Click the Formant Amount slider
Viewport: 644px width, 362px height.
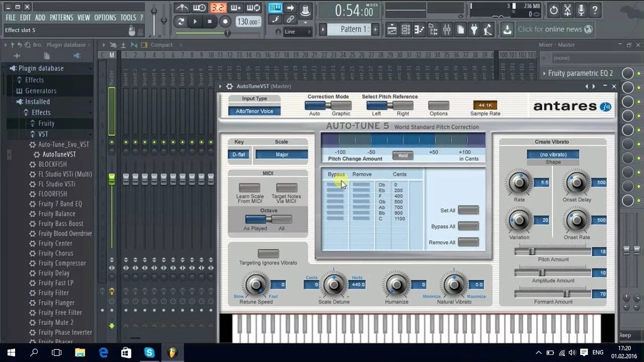pyautogui.click(x=553, y=294)
